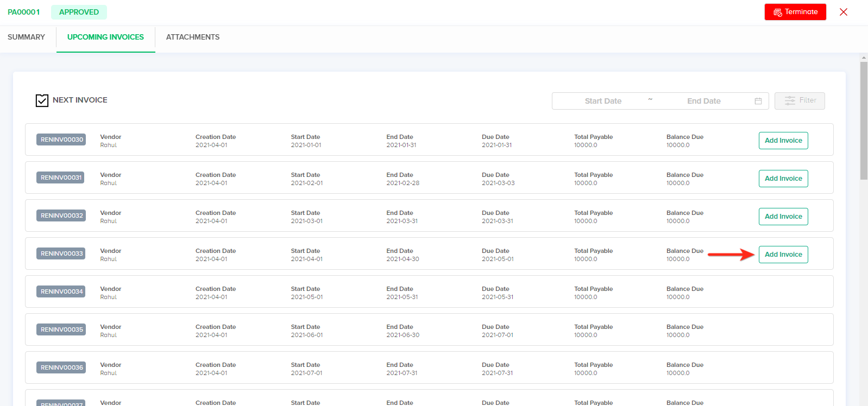Click the PA00001 agreement number
The width and height of the screenshot is (868, 406).
coord(24,12)
